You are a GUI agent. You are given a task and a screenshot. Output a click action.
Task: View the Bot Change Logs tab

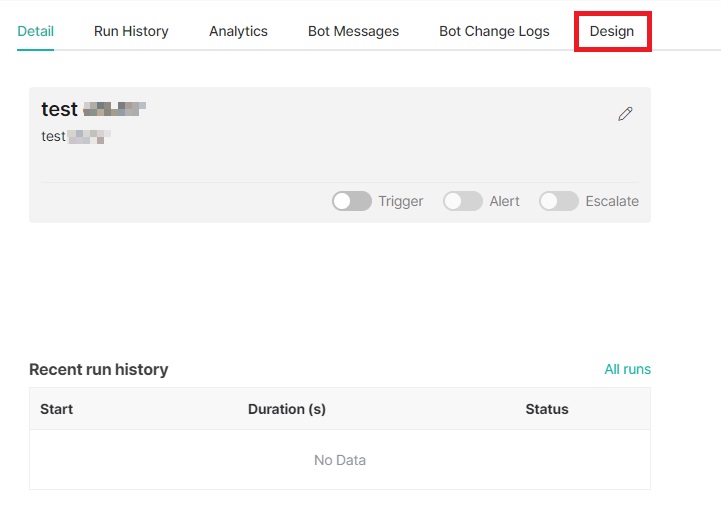[494, 31]
